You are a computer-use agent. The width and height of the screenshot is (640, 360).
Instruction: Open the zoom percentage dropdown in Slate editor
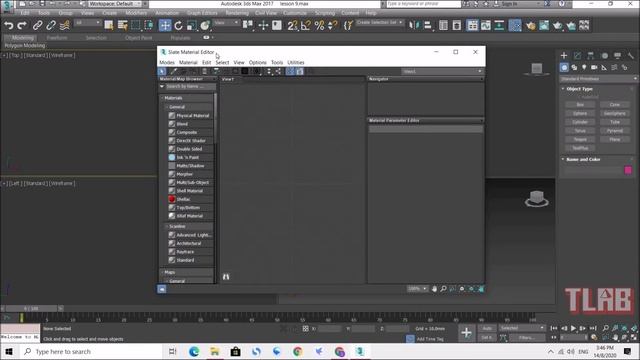417,289
